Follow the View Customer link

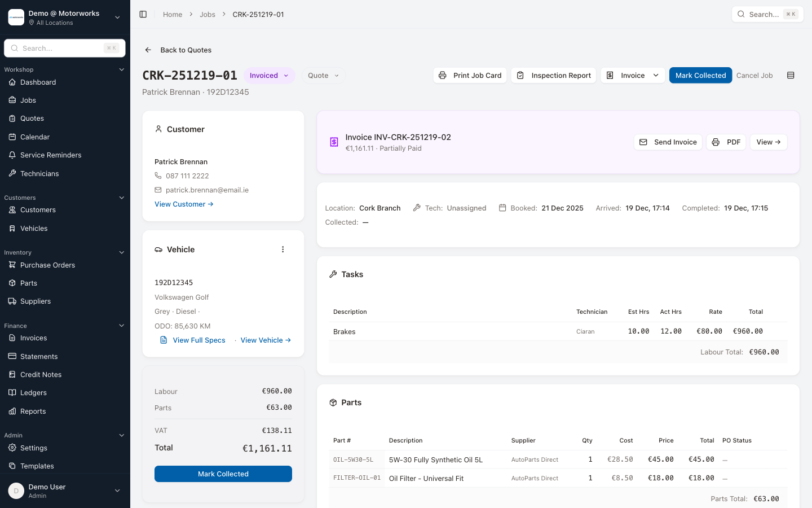[184, 204]
